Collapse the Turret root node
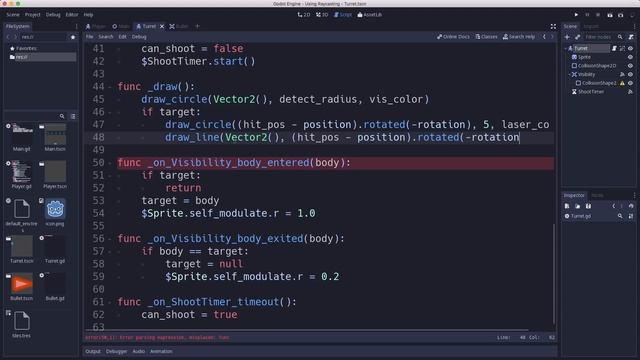The height and width of the screenshot is (360, 640). point(566,48)
